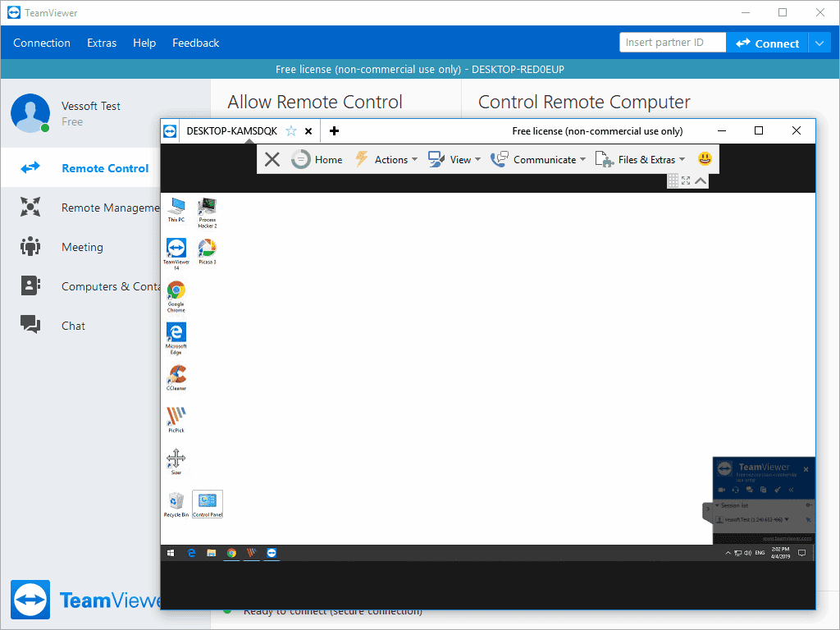Select PicPick desktop shortcut
The width and height of the screenshot is (840, 630).
click(176, 419)
